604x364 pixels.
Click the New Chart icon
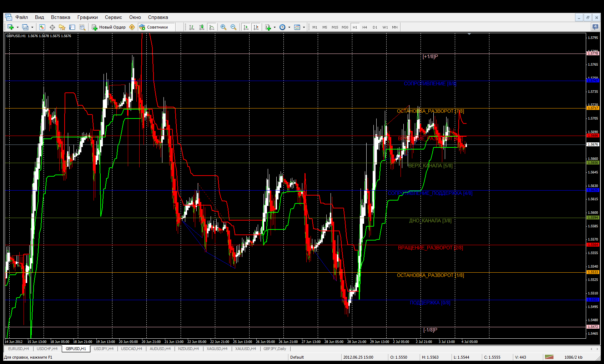(x=10, y=27)
